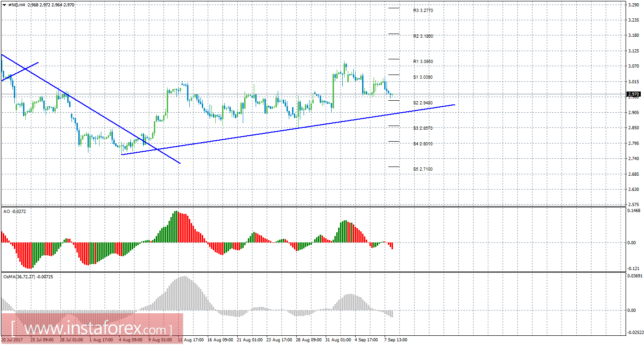Click the S1 3.0390 pivot label

tap(423, 77)
